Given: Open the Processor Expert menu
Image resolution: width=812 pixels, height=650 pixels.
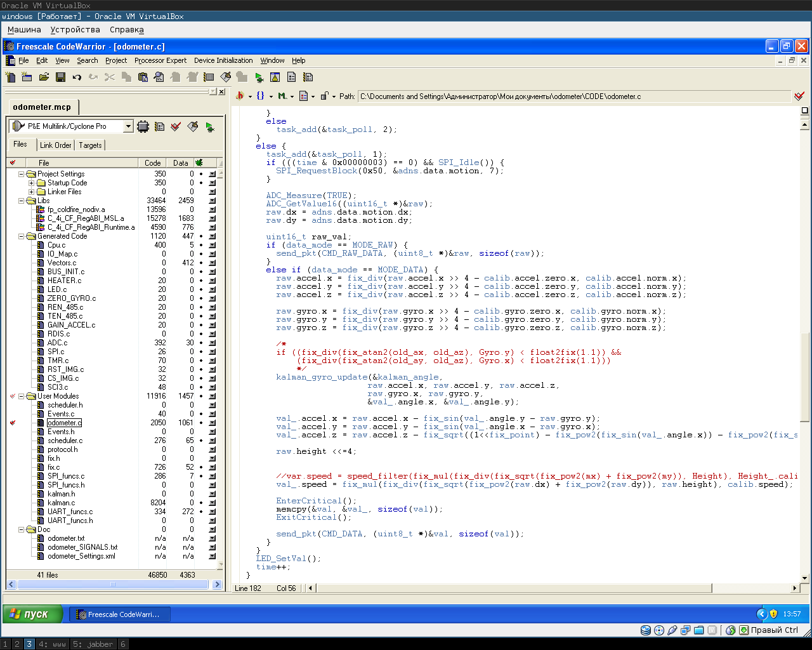Looking at the screenshot, I should click(x=160, y=60).
